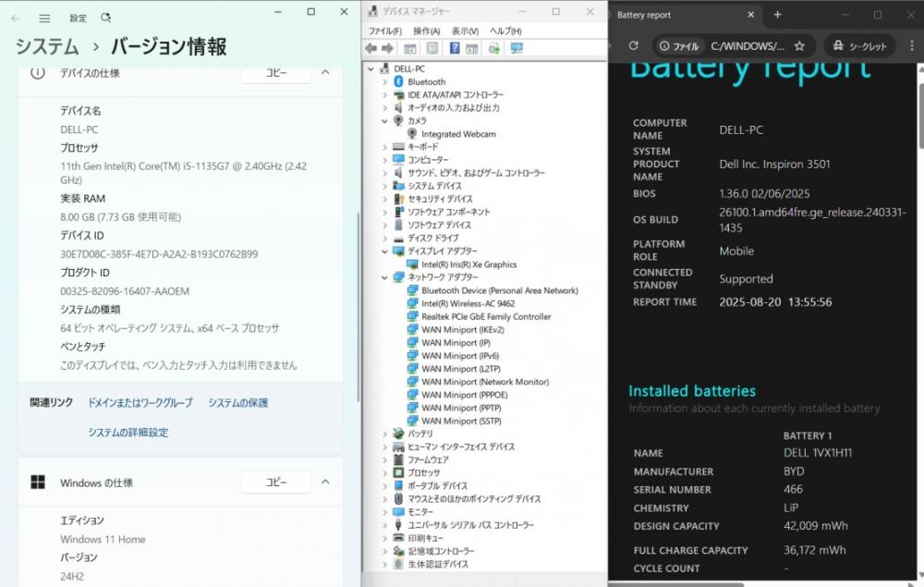Open the ヘルプ(H) menu
Viewport: 924px width, 587px height.
(505, 31)
